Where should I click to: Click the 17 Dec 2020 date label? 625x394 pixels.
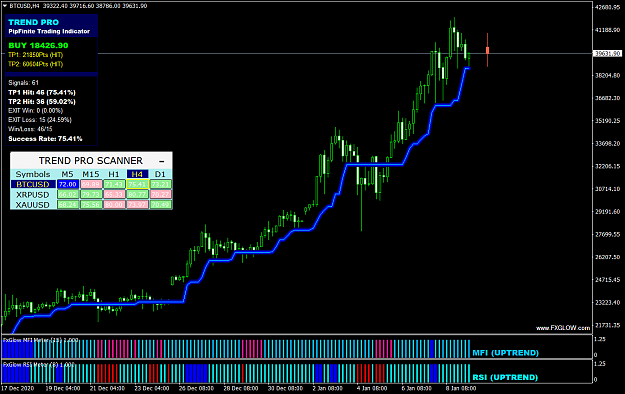click(18, 388)
